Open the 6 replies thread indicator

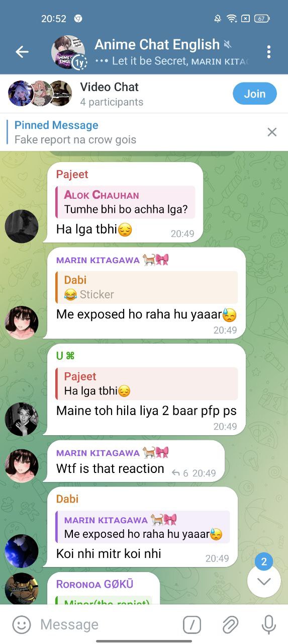pos(180,473)
